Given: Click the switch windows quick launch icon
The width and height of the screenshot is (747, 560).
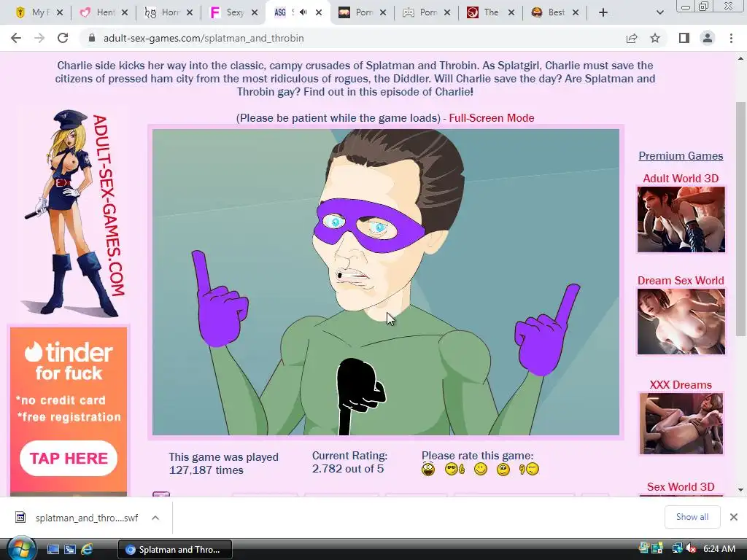Looking at the screenshot, I should pos(69,550).
